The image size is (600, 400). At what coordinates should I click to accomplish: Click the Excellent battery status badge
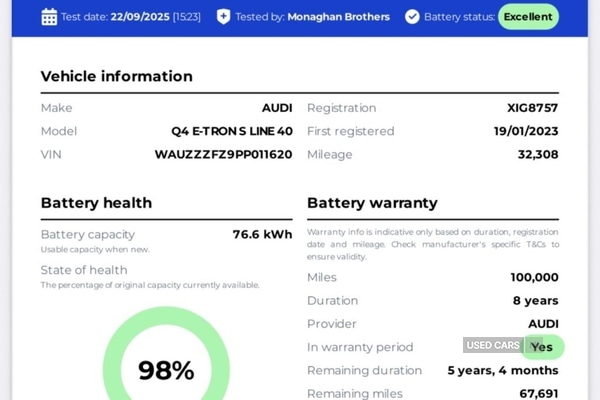(528, 17)
